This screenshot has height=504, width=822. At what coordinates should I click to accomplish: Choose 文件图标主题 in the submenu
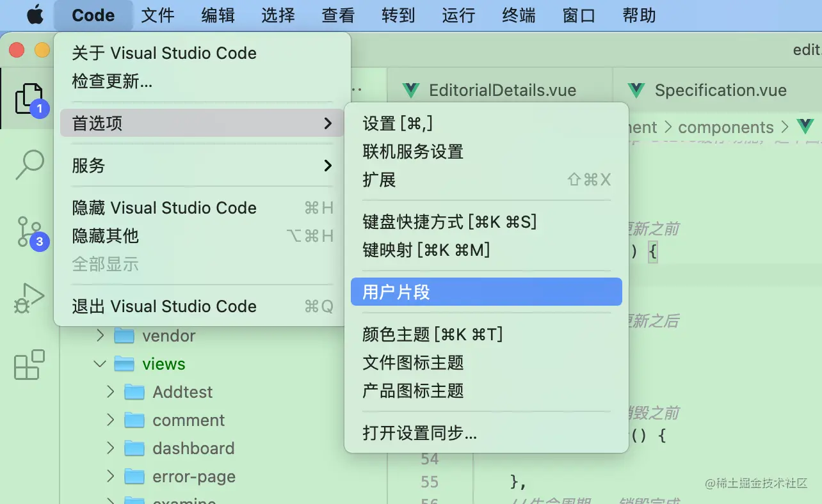tap(487, 363)
